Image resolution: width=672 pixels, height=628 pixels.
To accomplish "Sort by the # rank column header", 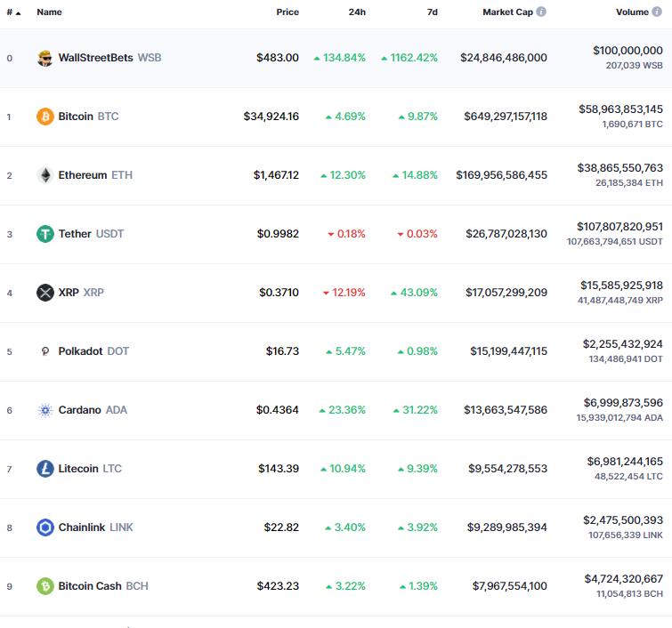I will pos(13,12).
